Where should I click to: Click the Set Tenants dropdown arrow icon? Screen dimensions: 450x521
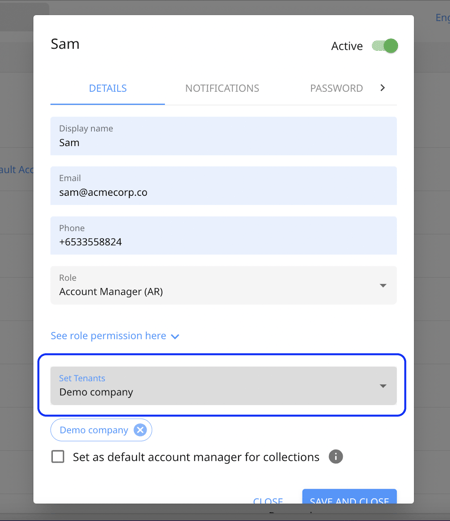click(x=383, y=386)
